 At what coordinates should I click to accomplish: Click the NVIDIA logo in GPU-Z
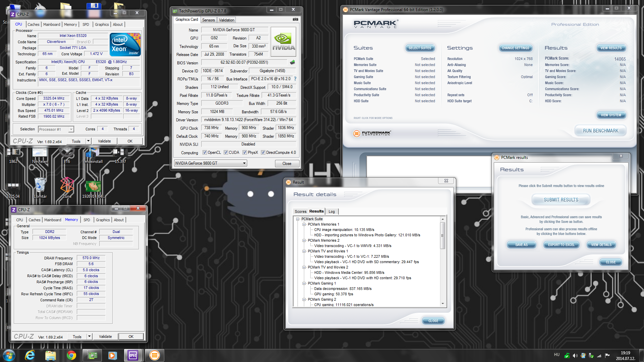tap(283, 42)
